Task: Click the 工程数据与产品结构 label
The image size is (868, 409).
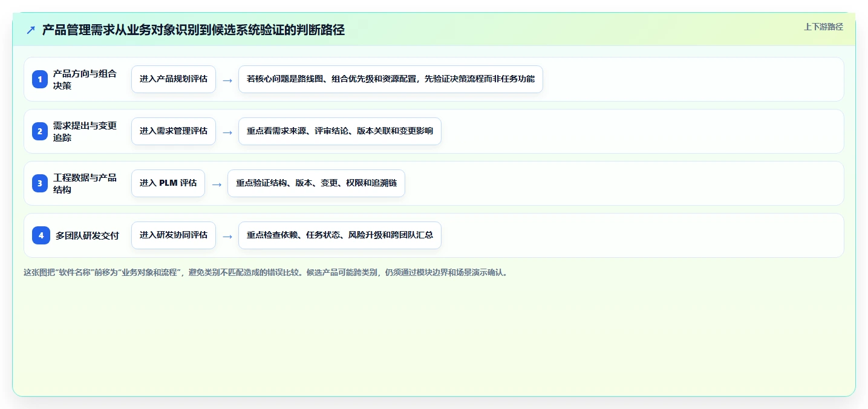Action: tap(85, 183)
